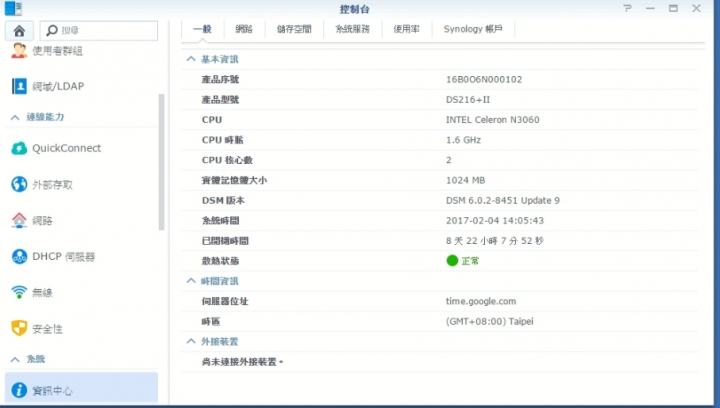Screen dimensions: 720x408
Task: Collapse the 系統 sidebar group
Action: coord(15,359)
